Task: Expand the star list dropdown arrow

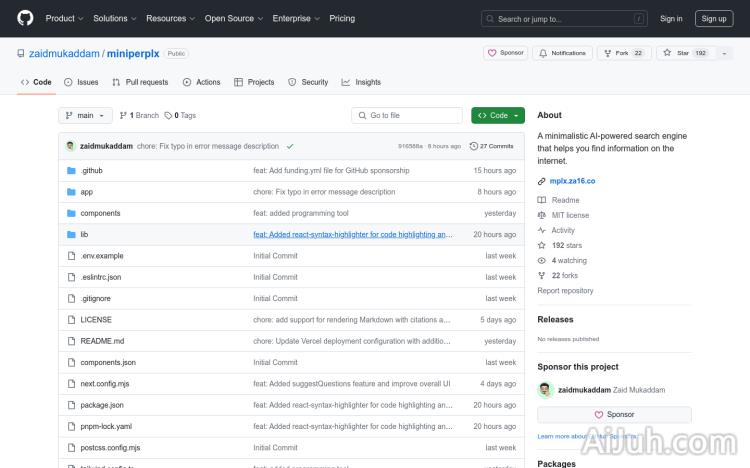Action: tap(722, 53)
